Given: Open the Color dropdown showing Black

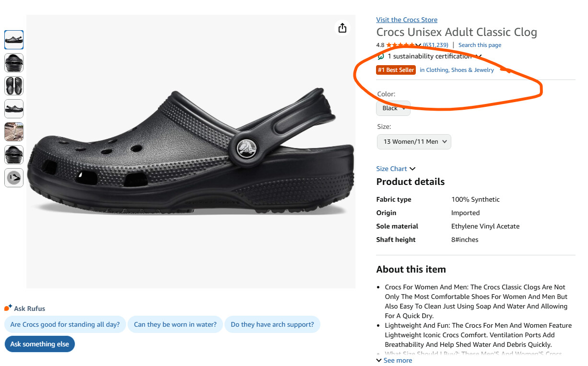Looking at the screenshot, I should click(x=393, y=108).
